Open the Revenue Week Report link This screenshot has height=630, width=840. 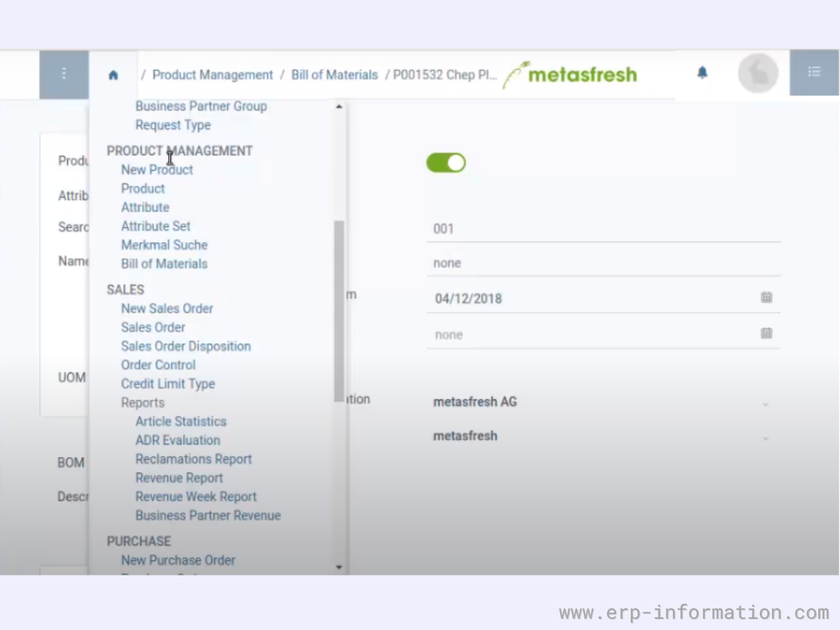point(196,497)
